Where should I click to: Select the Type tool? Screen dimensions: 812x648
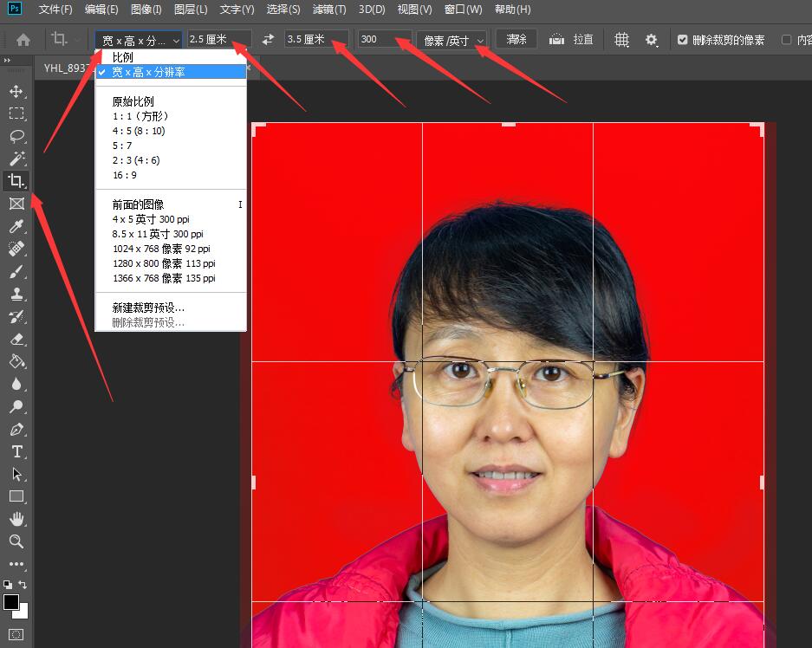point(16,451)
